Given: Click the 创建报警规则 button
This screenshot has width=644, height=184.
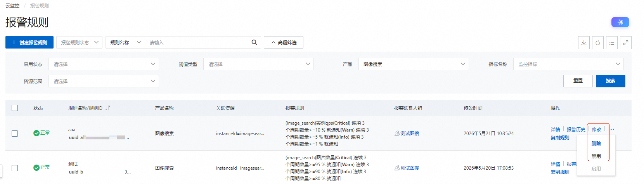Looking at the screenshot, I should [29, 42].
